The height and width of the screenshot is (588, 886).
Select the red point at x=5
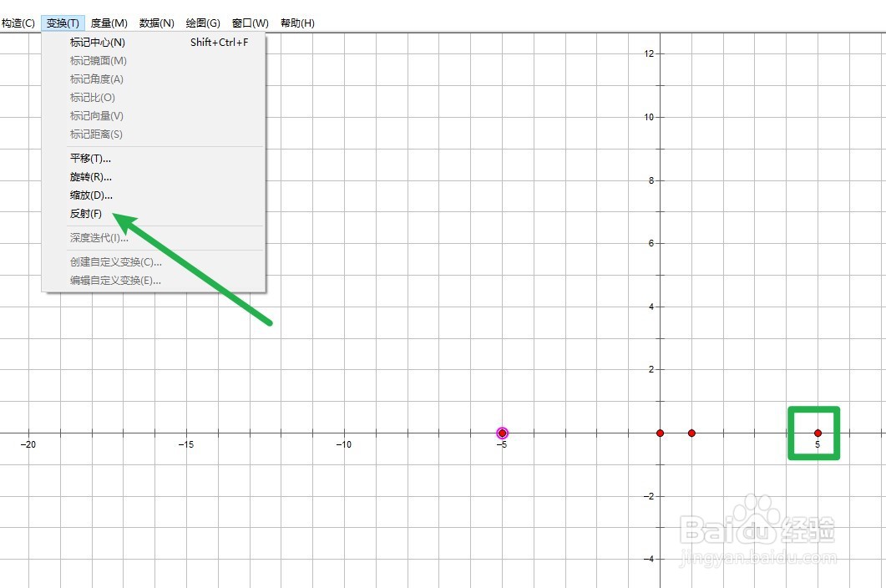point(818,433)
